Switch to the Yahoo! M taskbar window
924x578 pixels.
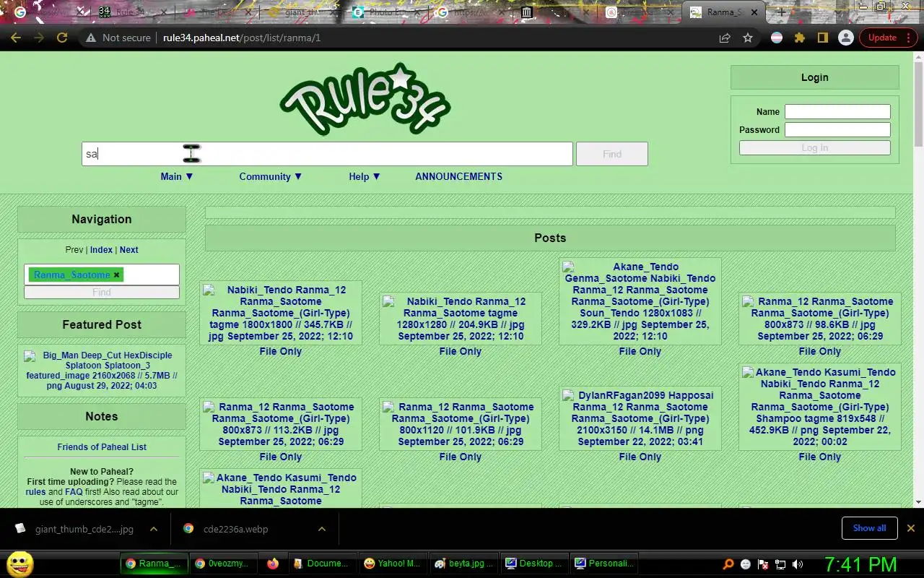[x=393, y=564]
